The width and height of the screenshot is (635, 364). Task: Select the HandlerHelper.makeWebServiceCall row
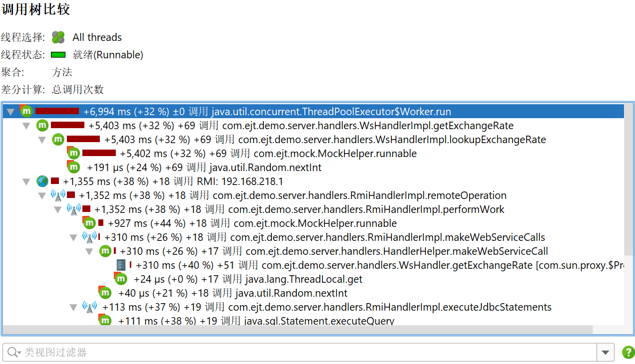334,251
